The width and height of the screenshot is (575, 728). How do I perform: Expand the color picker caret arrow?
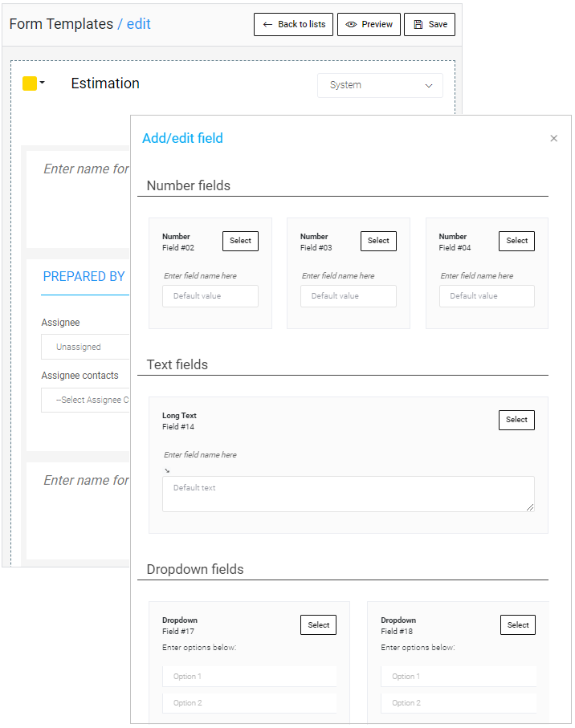point(43,83)
